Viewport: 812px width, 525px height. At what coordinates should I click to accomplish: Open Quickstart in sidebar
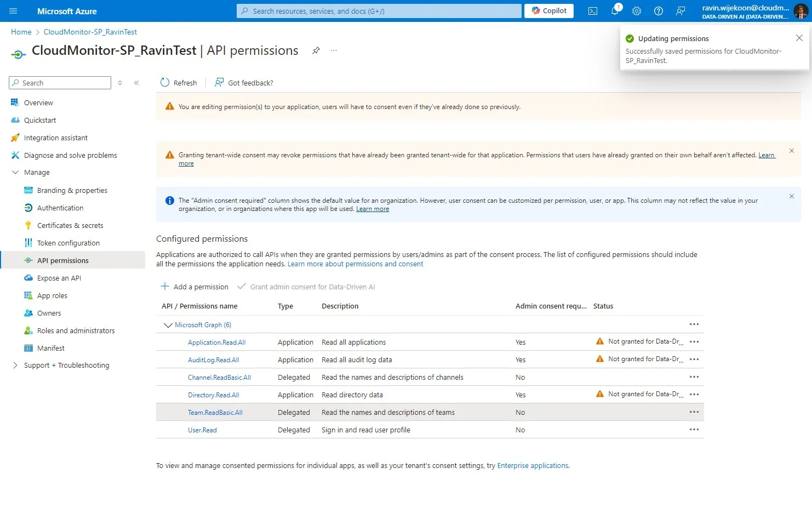(x=40, y=120)
